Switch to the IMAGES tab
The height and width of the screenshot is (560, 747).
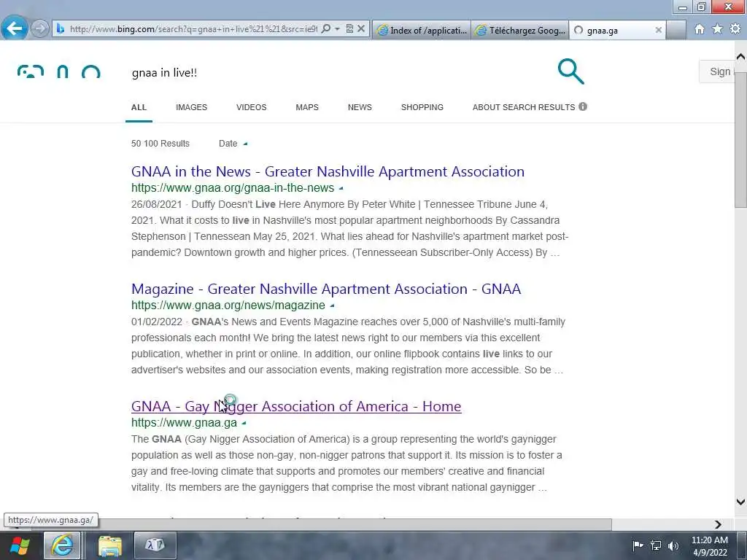tap(192, 107)
